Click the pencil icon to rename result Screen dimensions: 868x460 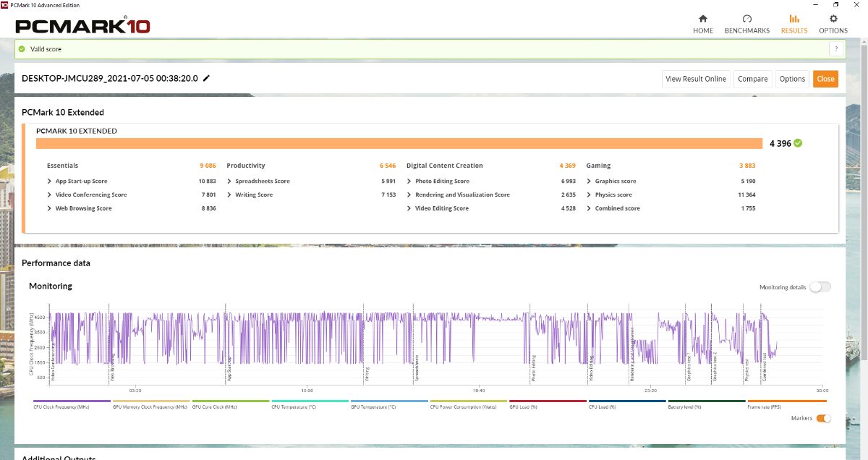[206, 78]
